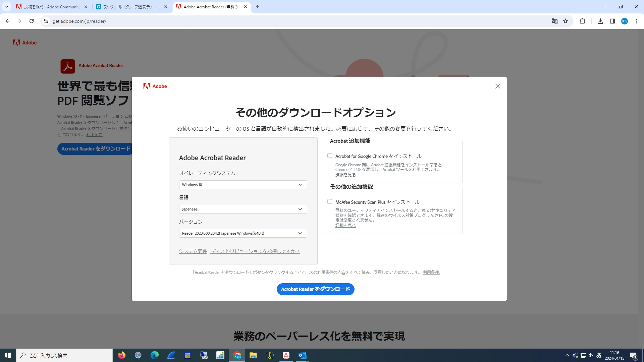This screenshot has width=644, height=362.
Task: Click Acrobat Reader download button in dialog
Action: click(315, 289)
